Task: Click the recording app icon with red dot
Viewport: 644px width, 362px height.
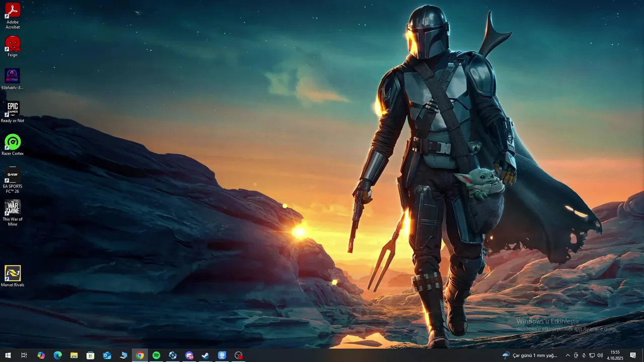Action: (238, 355)
